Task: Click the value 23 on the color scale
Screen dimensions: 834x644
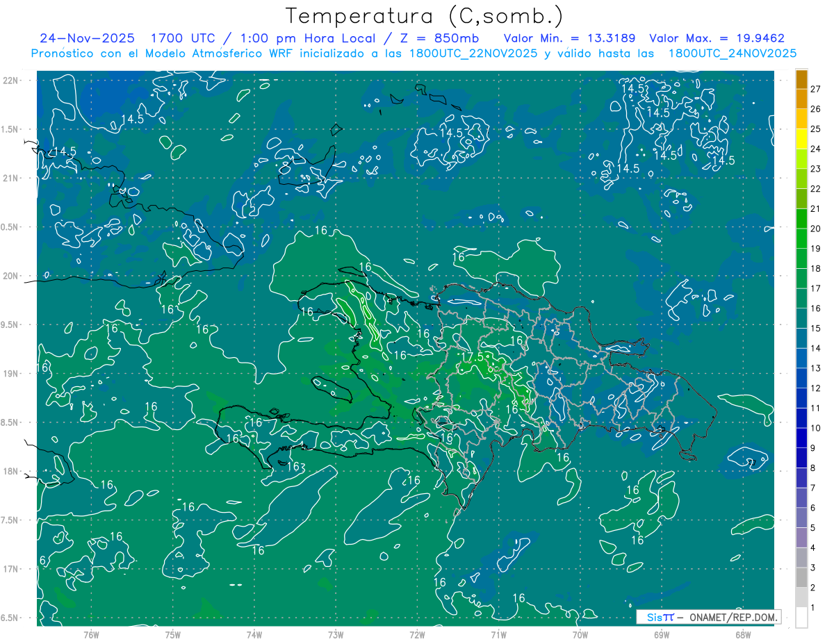Action: point(816,169)
